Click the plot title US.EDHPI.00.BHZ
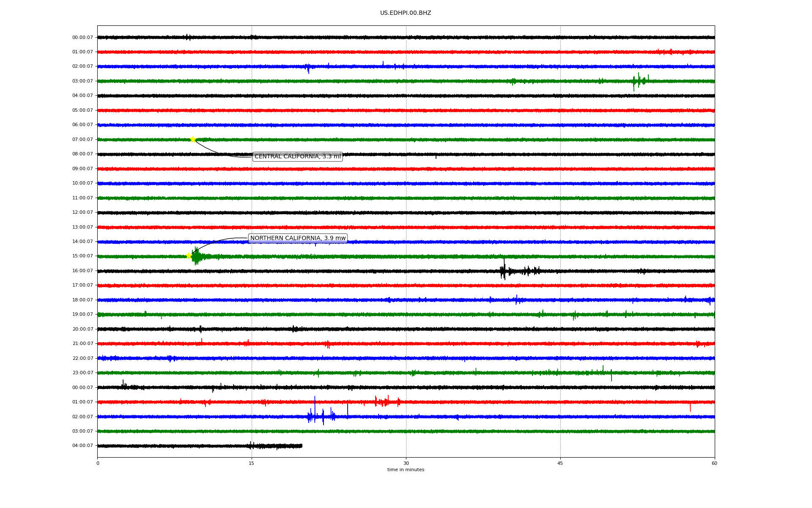Viewport: 812px width, 508px height. pyautogui.click(x=405, y=13)
